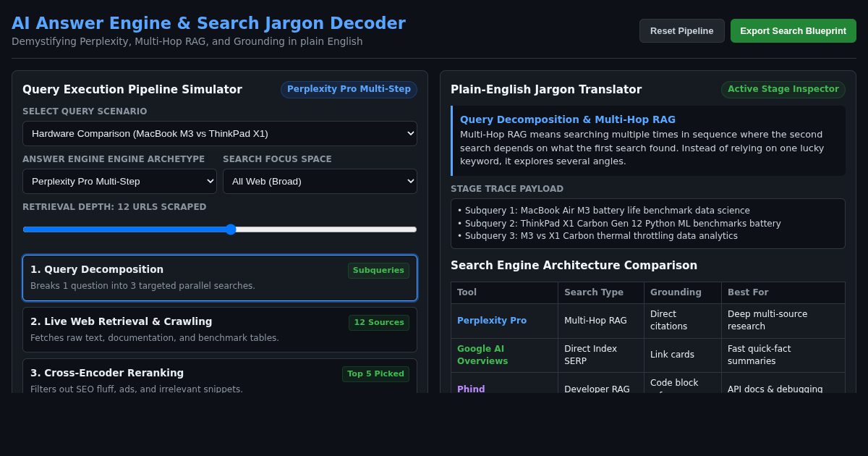Open the Search Focus Space dropdown
The image size is (868, 456).
320,181
